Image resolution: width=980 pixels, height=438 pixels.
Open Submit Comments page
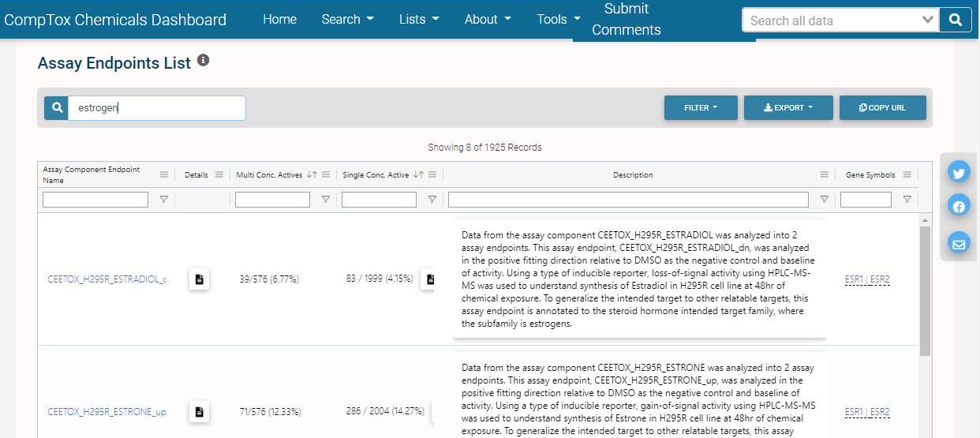627,20
